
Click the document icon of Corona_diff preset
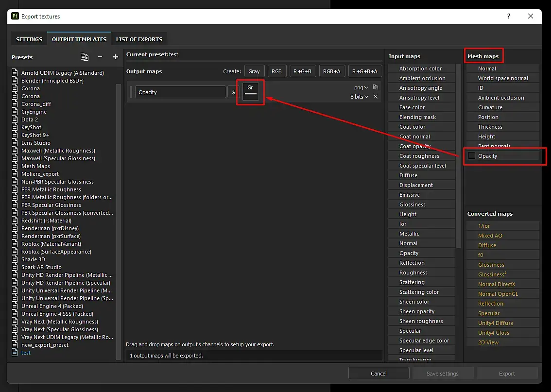click(x=15, y=104)
